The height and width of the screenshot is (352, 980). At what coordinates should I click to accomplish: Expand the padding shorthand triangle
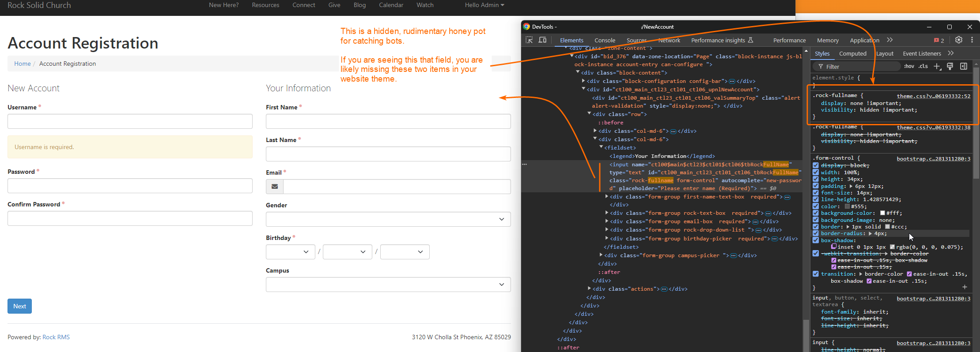pos(851,186)
